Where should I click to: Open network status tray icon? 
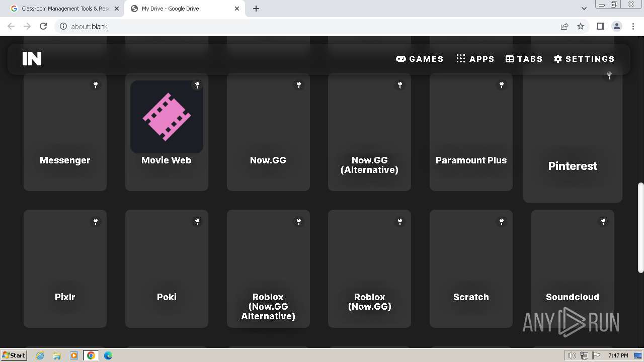tap(584, 355)
